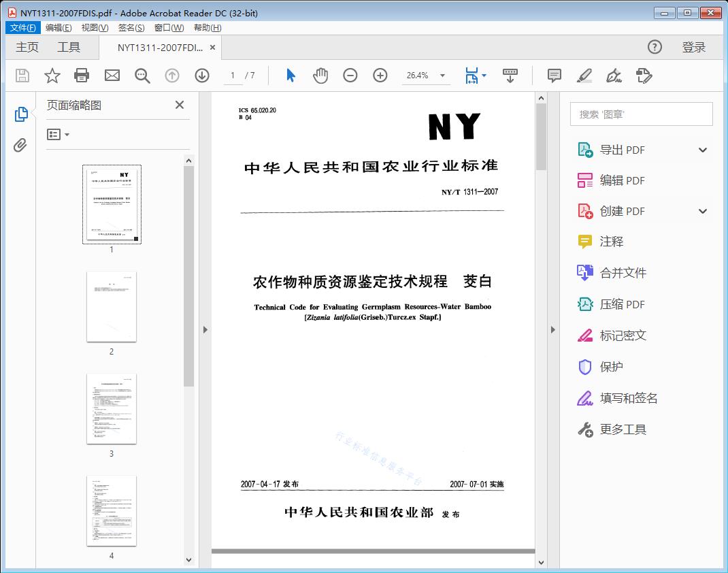This screenshot has height=573, width=728.
Task: Click the Print icon
Action: click(82, 76)
